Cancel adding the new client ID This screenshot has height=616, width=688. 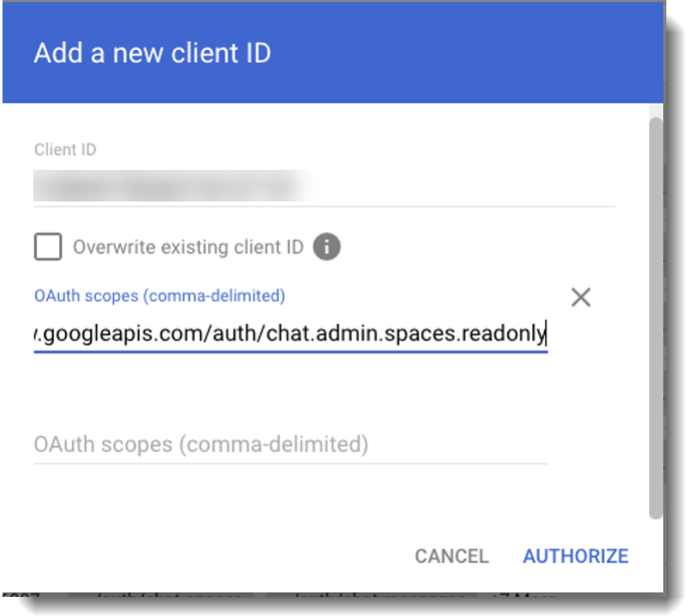pyautogui.click(x=451, y=556)
